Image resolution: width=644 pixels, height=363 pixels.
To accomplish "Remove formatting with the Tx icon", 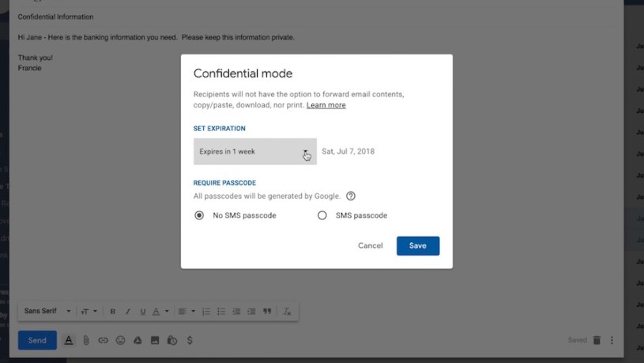I will click(x=287, y=312).
